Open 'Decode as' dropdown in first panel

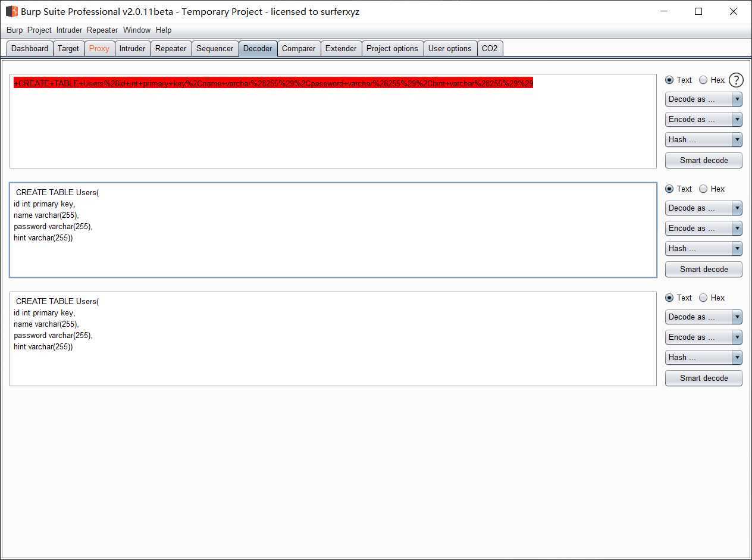(704, 99)
